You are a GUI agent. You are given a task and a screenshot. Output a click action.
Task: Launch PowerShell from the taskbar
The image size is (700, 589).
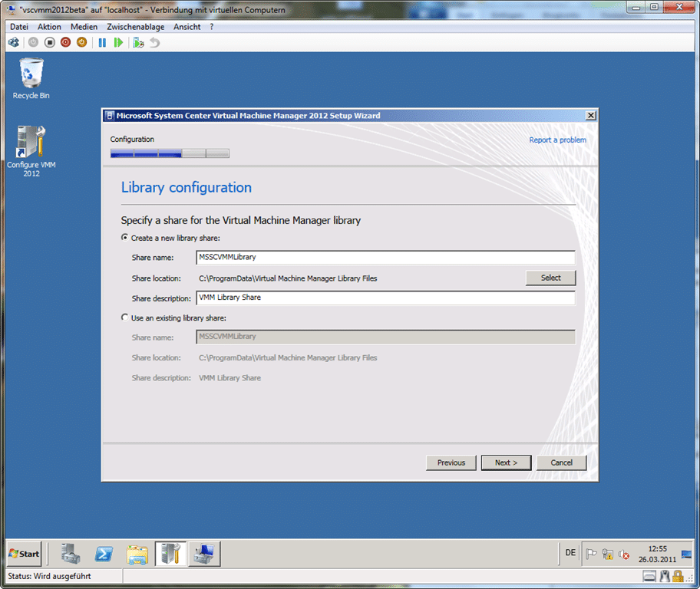pyautogui.click(x=104, y=554)
